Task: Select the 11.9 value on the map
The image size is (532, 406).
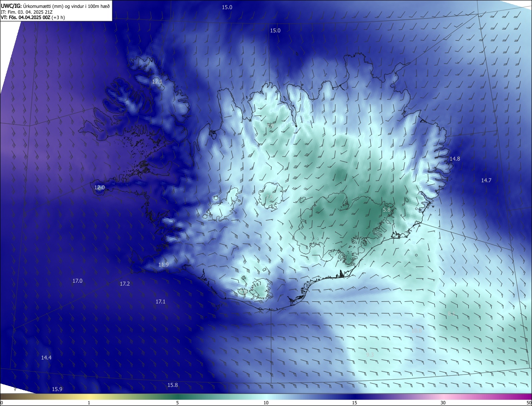Action: click(x=164, y=265)
